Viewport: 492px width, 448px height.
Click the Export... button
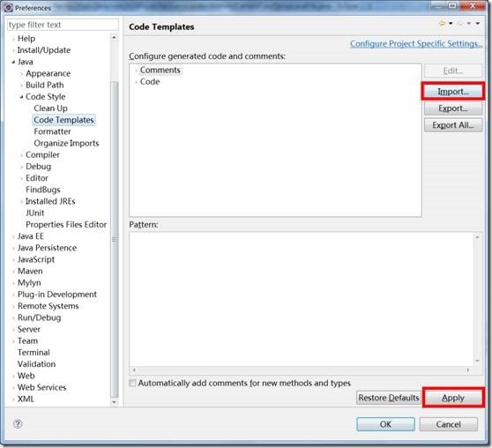[x=453, y=108]
